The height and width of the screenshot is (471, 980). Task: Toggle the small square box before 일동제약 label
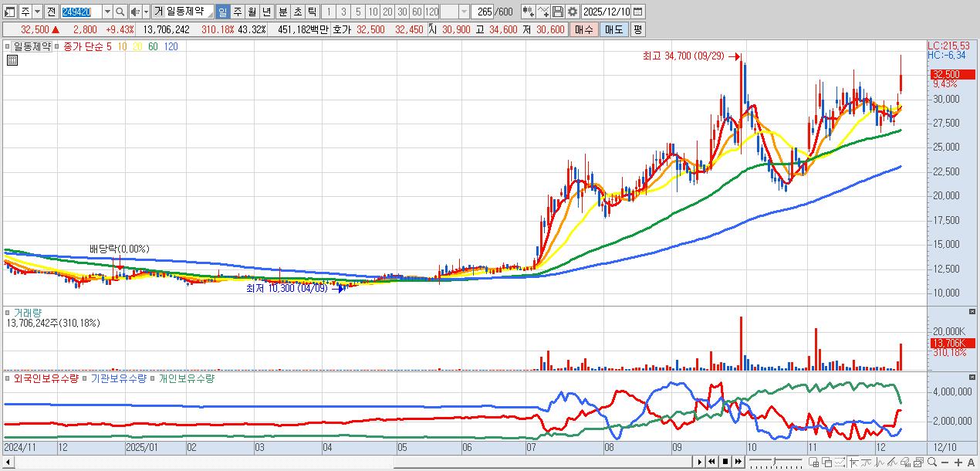(x=7, y=46)
